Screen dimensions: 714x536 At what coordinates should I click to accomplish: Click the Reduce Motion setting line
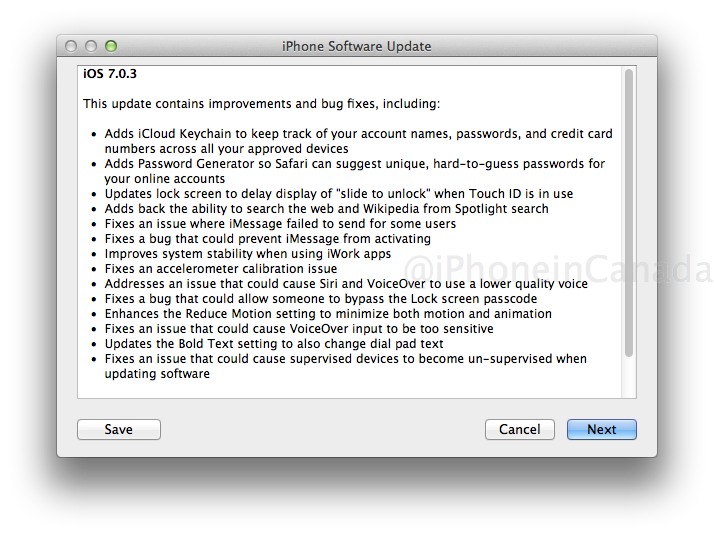click(x=328, y=314)
